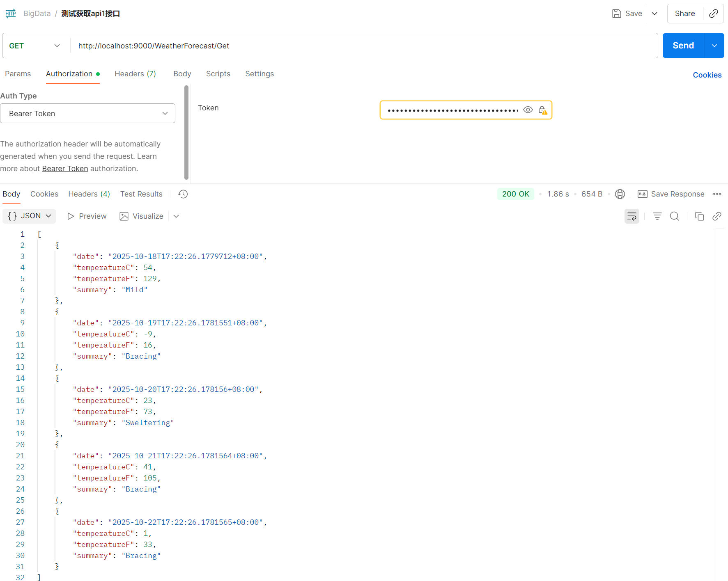Click the 1.86 s response time
The width and height of the screenshot is (728, 581).
(558, 194)
